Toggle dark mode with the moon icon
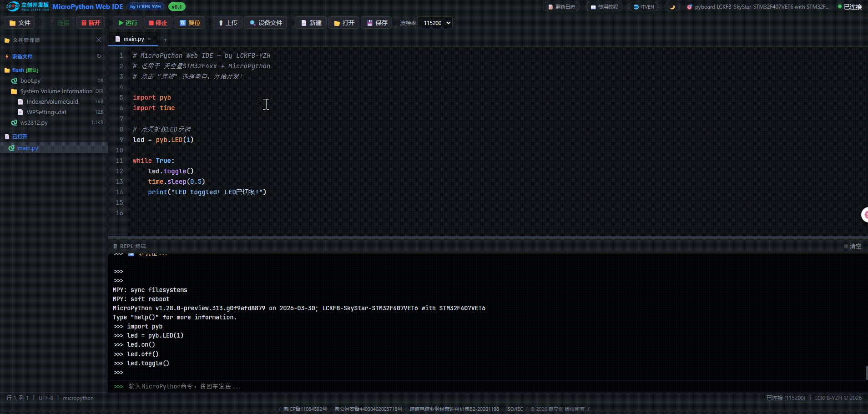868x414 pixels. coord(672,7)
